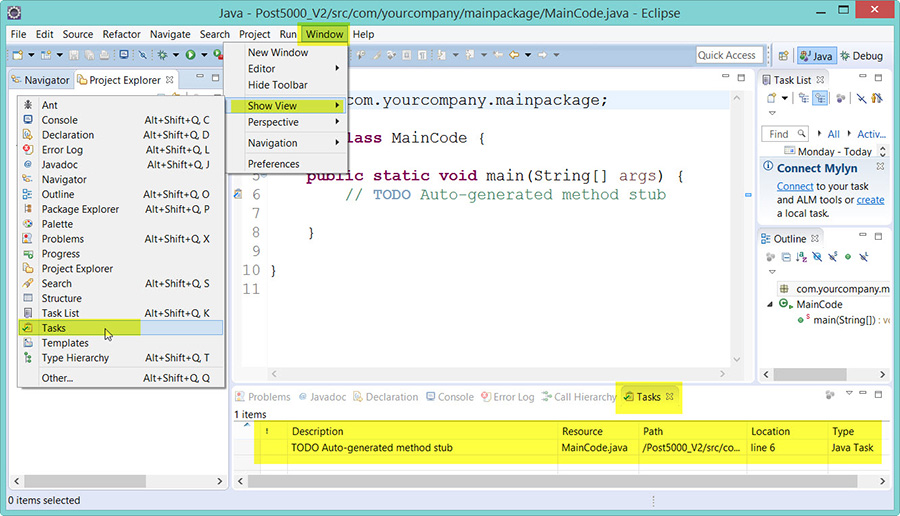Choose Show View in Window menu
Viewport: 900px width, 516px height.
point(287,106)
